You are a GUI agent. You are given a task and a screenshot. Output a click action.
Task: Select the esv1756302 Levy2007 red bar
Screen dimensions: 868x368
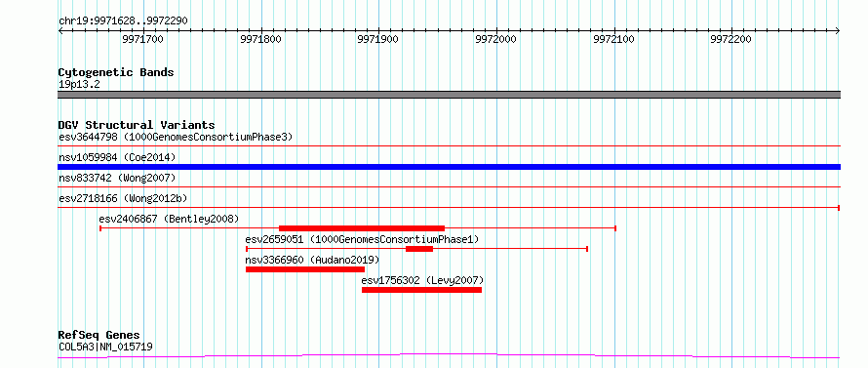(421, 290)
